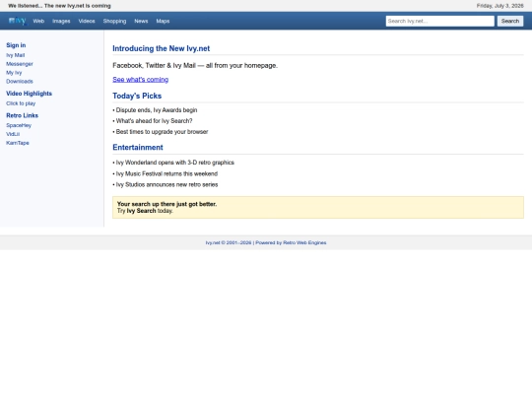This screenshot has height=399, width=532.
Task: Select 'Ivy Wonderland opens with 3-D retro graphics'
Action: (175, 163)
